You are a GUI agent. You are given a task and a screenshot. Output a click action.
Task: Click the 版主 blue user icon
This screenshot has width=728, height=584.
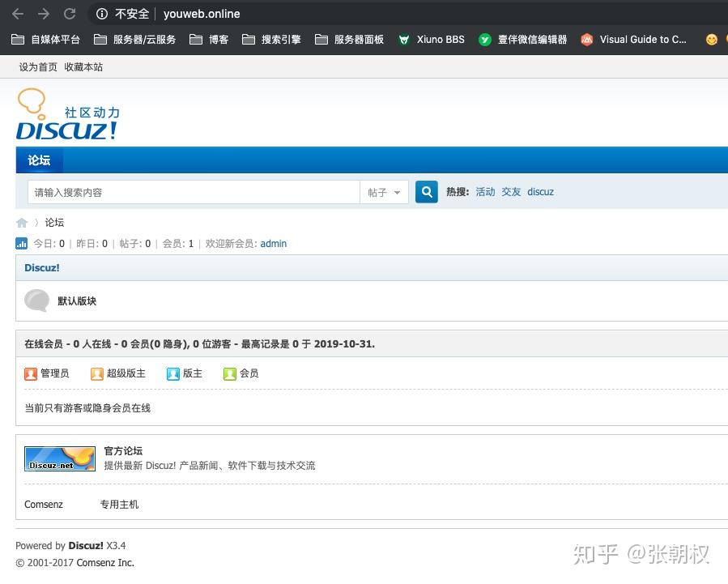click(x=172, y=373)
